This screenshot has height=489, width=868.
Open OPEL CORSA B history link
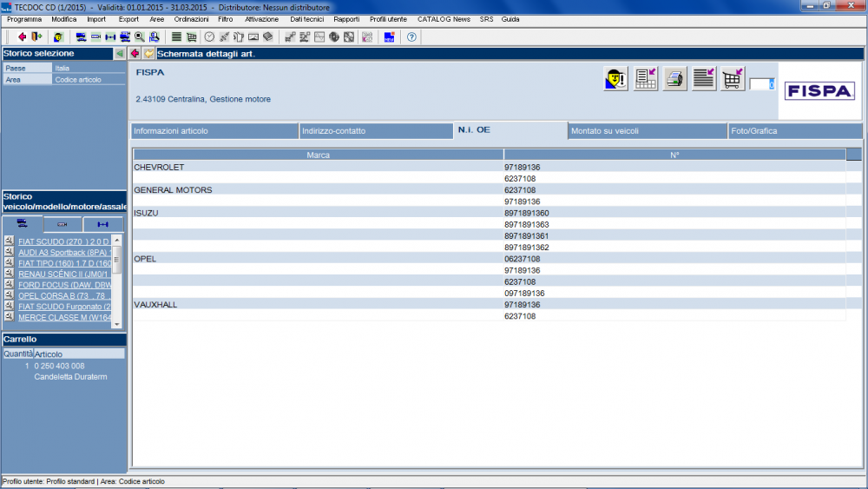point(65,295)
